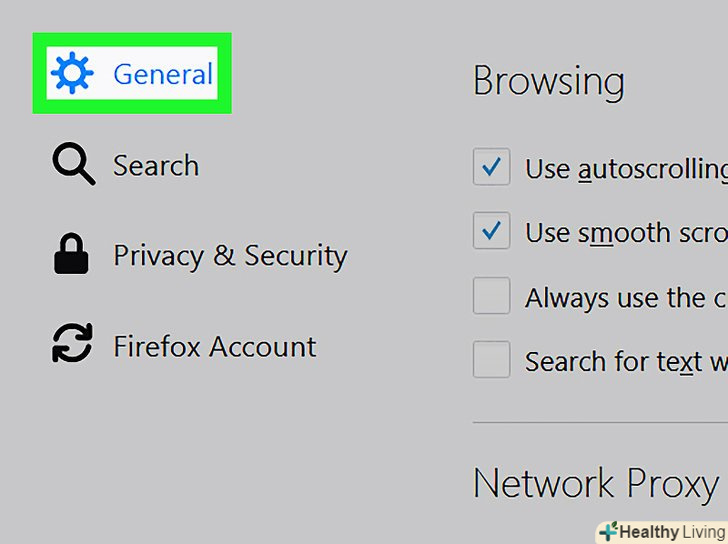Click the Search magnifying glass icon
This screenshot has width=728, height=544.
click(73, 165)
